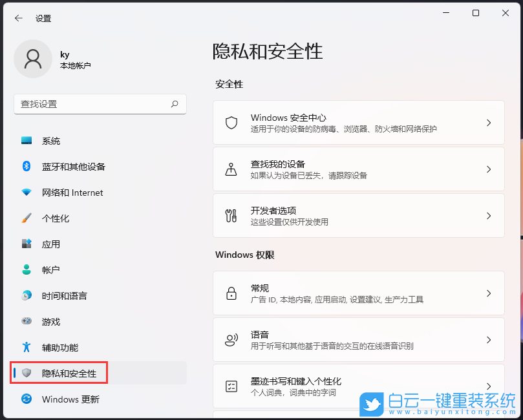Click the 应用 apps icon
Image resolution: width=523 pixels, height=420 pixels.
26,244
